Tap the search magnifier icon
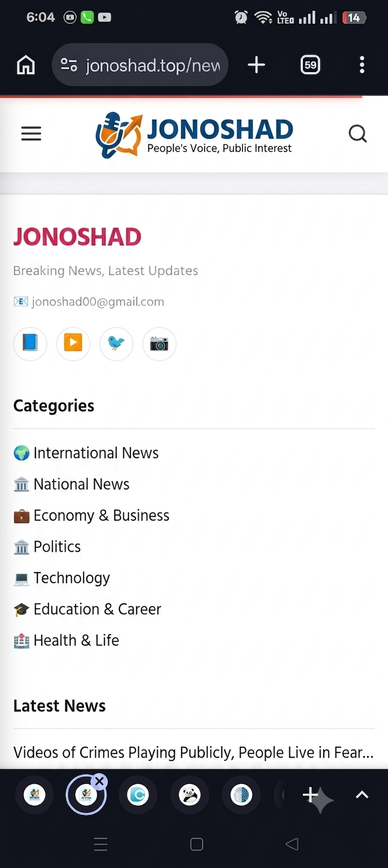Screen dimensions: 388x868 [358, 134]
